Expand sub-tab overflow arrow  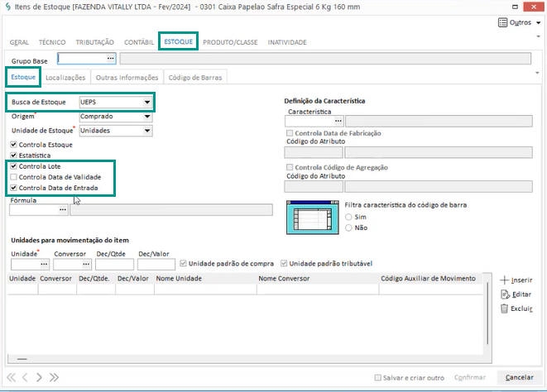pos(537,73)
